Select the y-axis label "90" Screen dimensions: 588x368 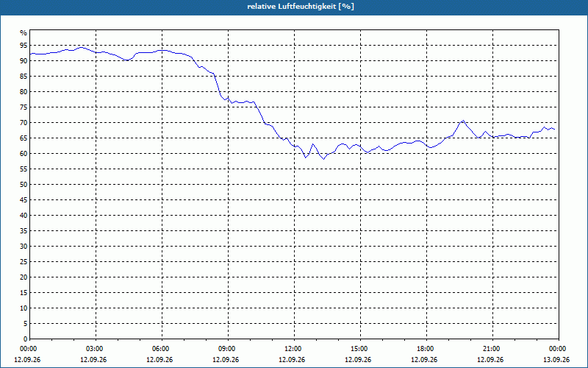(x=24, y=61)
